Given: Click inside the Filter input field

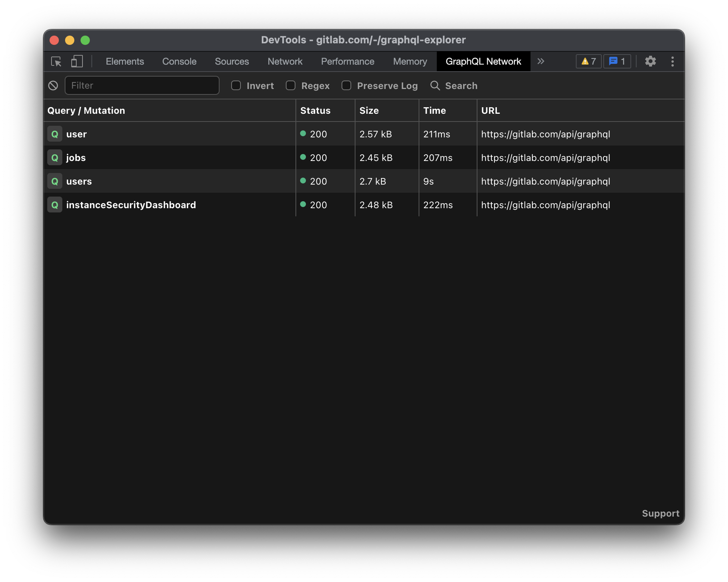Looking at the screenshot, I should coord(142,85).
